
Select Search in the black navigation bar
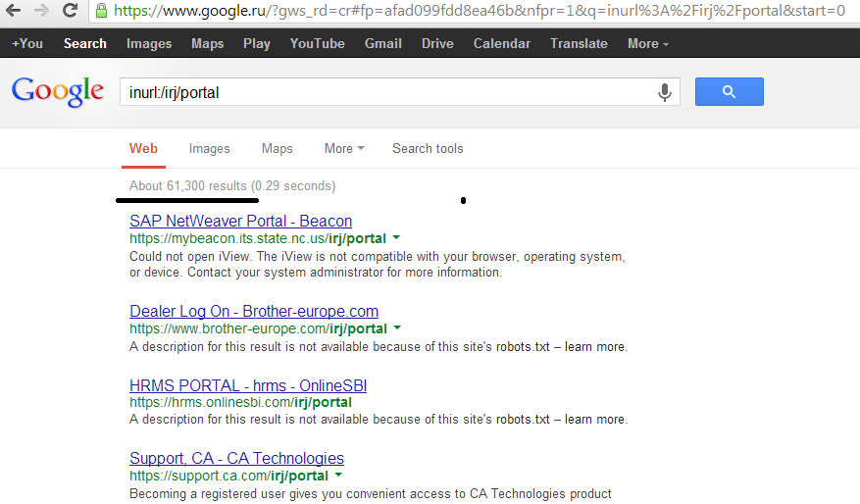pyautogui.click(x=85, y=44)
